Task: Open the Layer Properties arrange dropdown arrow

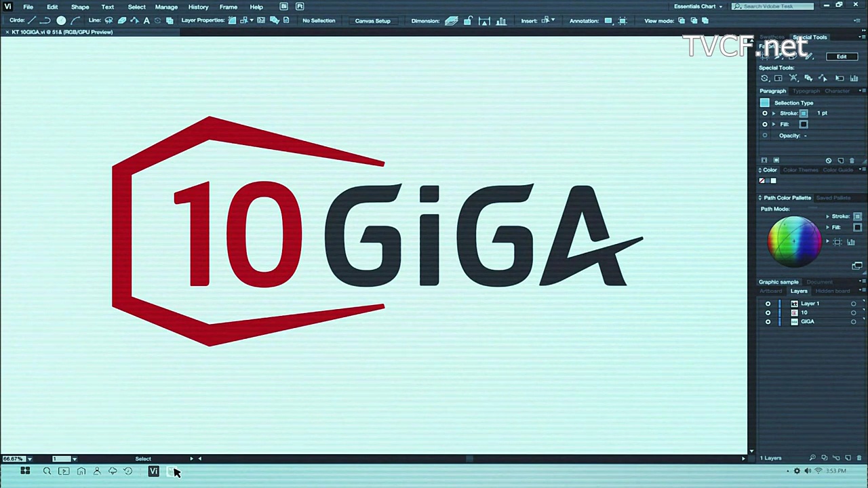Action: [x=251, y=20]
